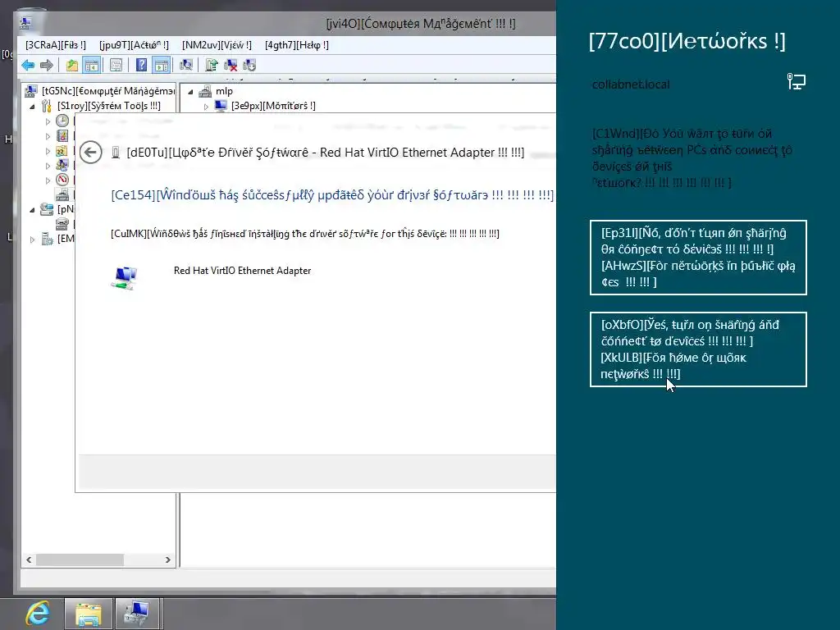
Task: Choose No, don't turn on sharing
Action: click(698, 258)
